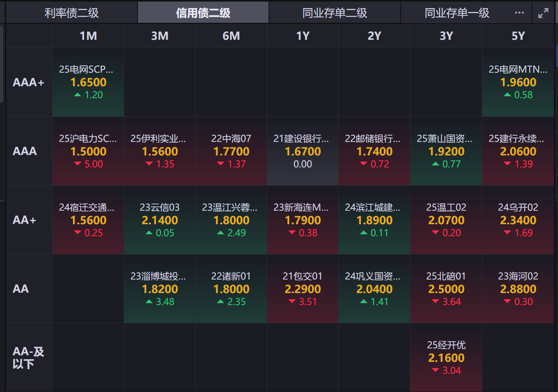Image resolution: width=558 pixels, height=392 pixels.
Task: Open the 23温江兴蓉 bond cell
Action: click(x=231, y=220)
